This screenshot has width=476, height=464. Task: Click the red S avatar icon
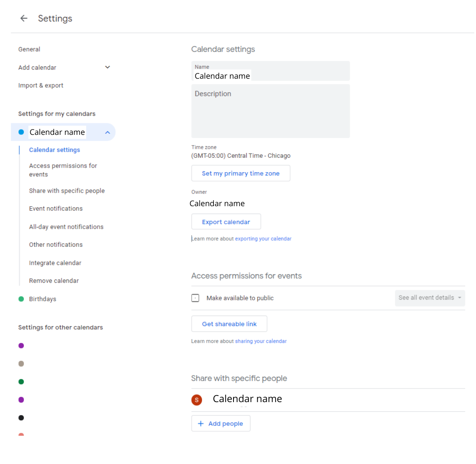click(197, 400)
